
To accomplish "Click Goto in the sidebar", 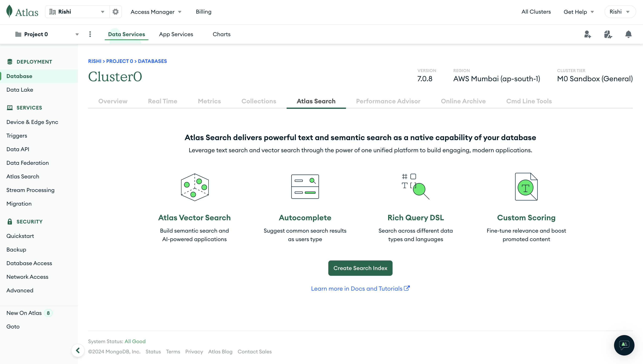I will [x=13, y=327].
